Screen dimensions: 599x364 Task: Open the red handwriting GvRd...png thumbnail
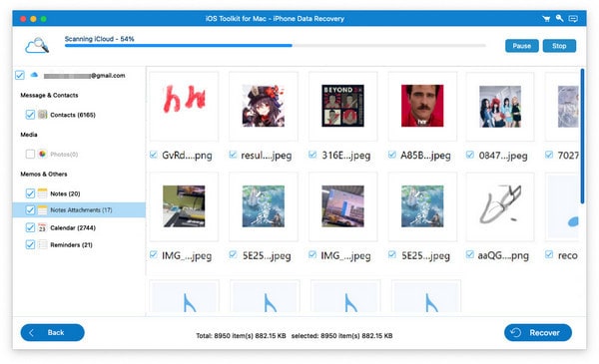point(184,106)
